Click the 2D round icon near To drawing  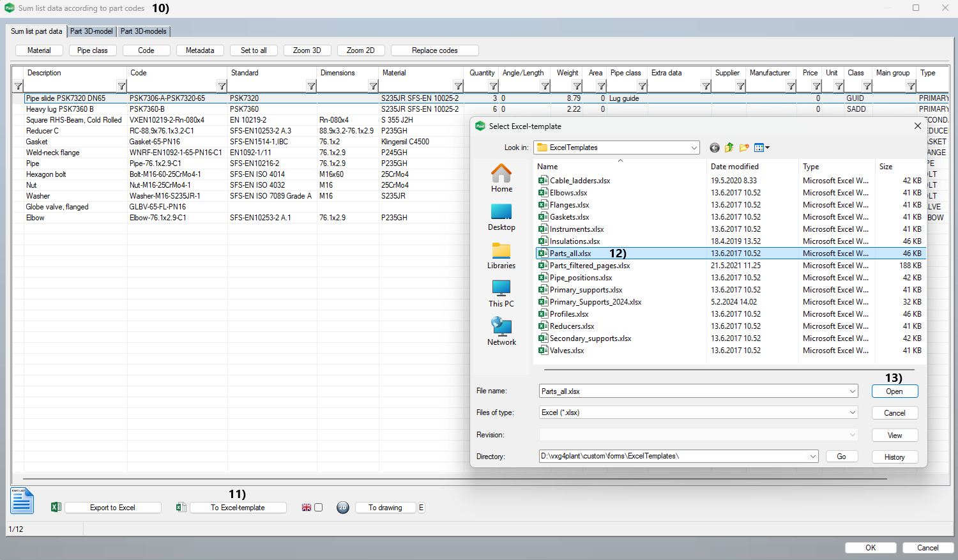343,508
